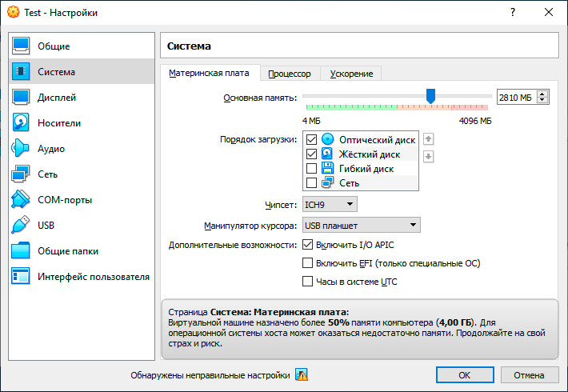Check Сеть in boot order

311,183
